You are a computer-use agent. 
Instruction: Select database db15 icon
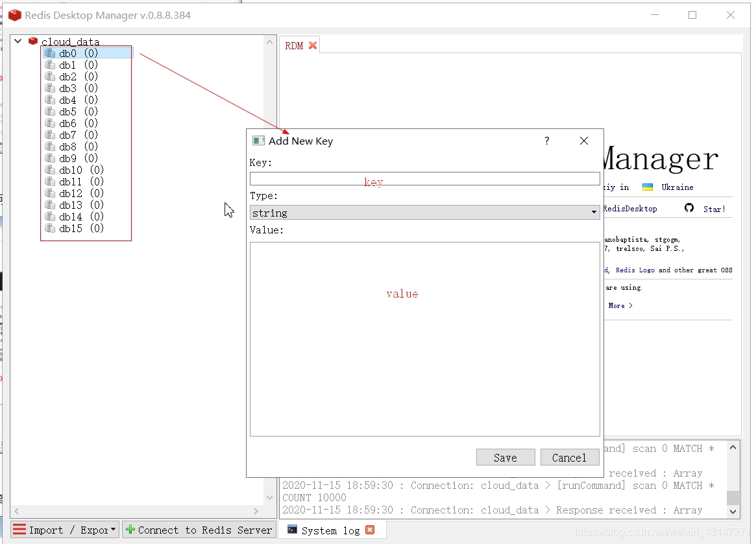pos(50,228)
